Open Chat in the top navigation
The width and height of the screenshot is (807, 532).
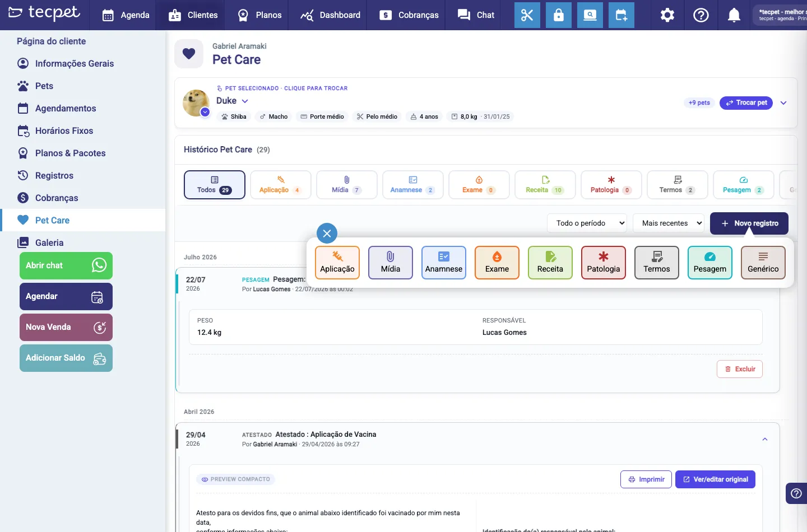pos(476,15)
